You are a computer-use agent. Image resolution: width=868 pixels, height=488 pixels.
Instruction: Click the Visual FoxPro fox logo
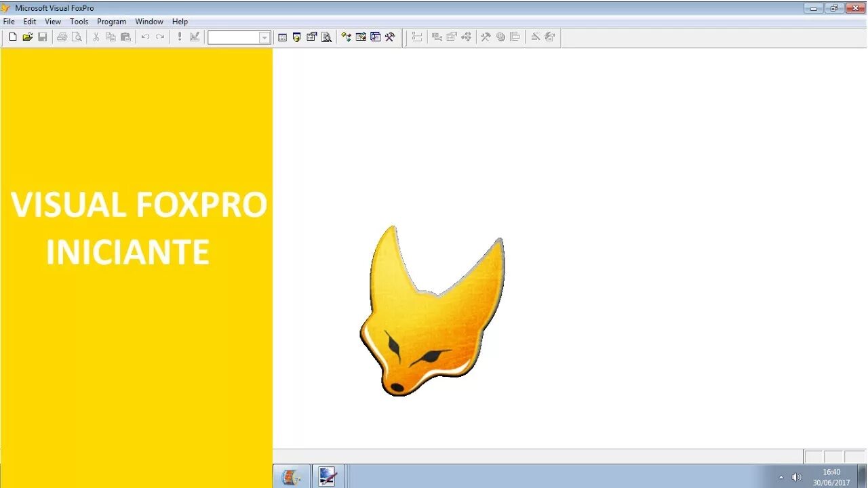point(433,311)
